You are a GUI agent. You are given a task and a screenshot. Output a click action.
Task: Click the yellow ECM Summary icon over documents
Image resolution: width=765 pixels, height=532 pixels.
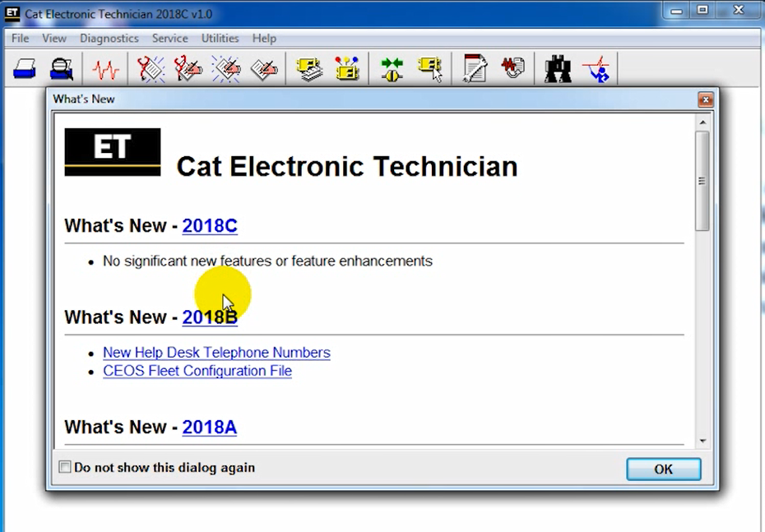(x=309, y=70)
